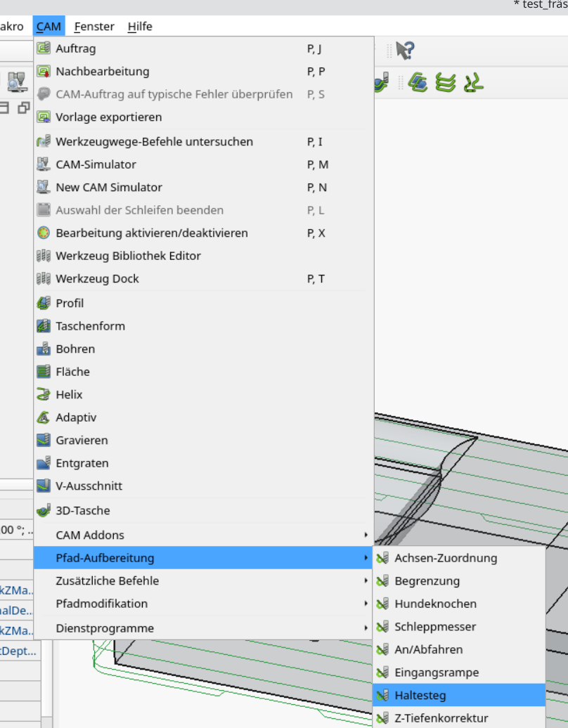Select the Adaptiv milling icon

point(44,417)
